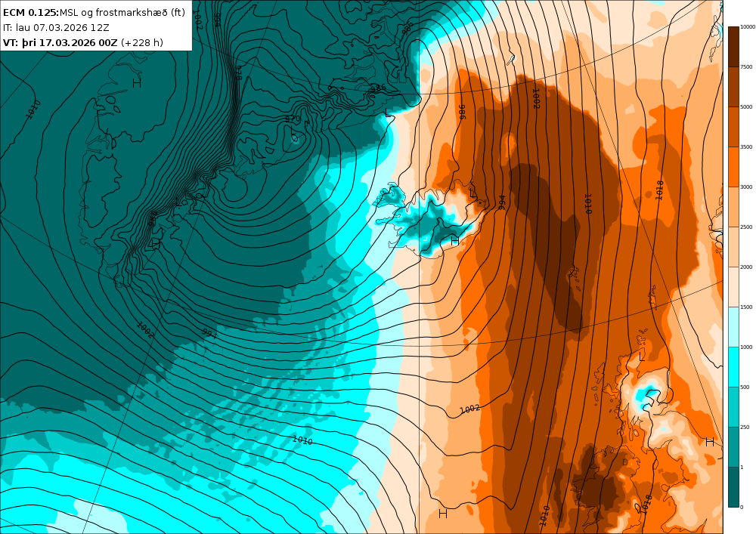Click the 10000 legend label
Image resolution: width=756 pixels, height=534 pixels.
[x=748, y=27]
